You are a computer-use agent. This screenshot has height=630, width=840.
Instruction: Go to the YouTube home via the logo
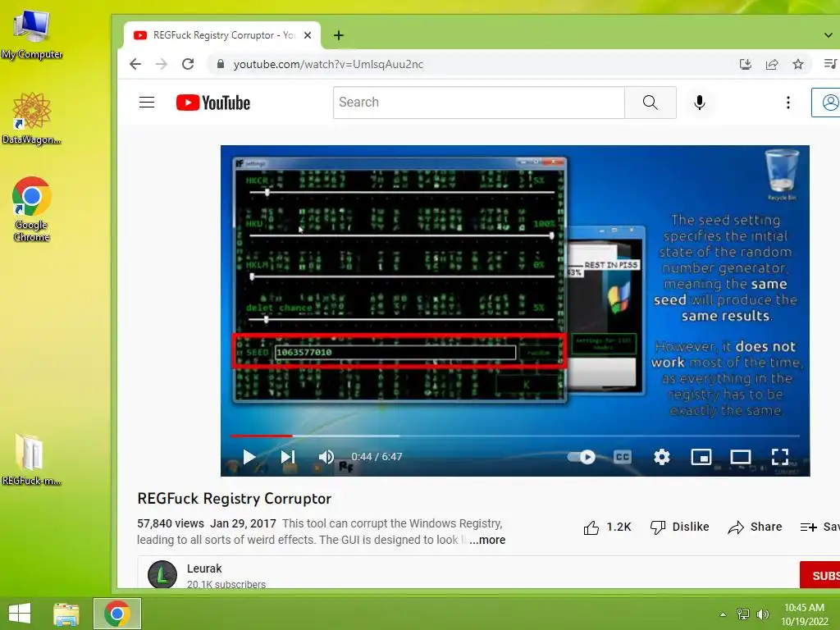tap(213, 103)
